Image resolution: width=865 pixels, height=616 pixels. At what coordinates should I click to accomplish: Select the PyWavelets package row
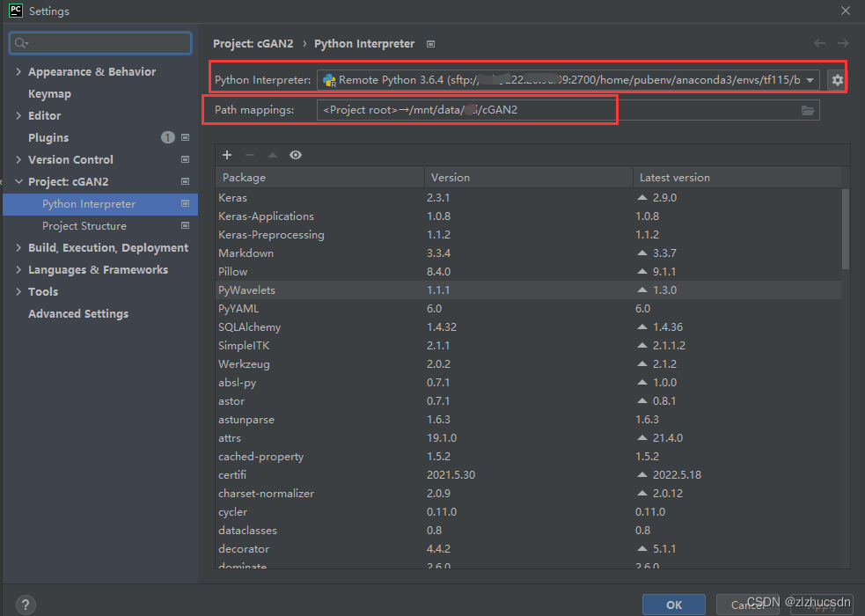coord(528,290)
